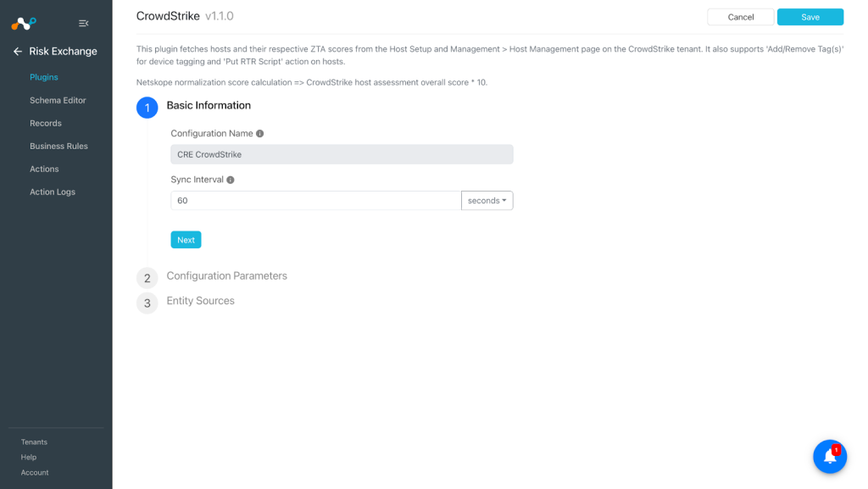Open Schema Editor in sidebar
868x489 pixels.
58,100
